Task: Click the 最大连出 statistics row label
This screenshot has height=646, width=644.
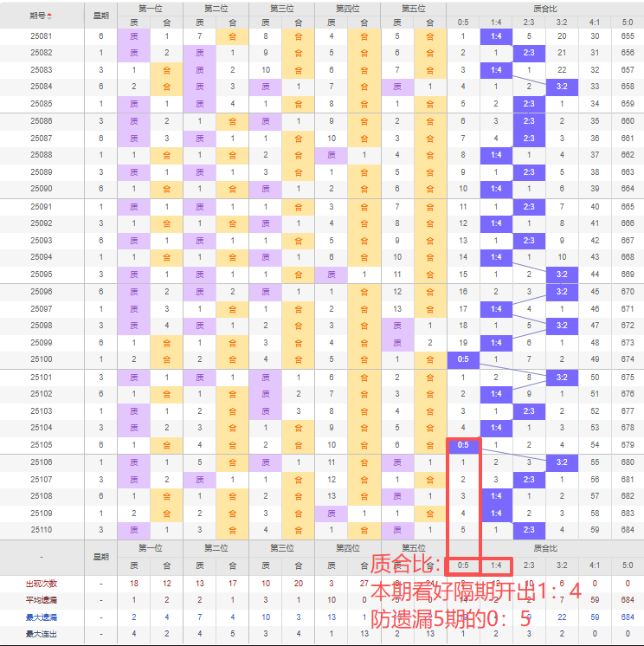Action: (41, 635)
